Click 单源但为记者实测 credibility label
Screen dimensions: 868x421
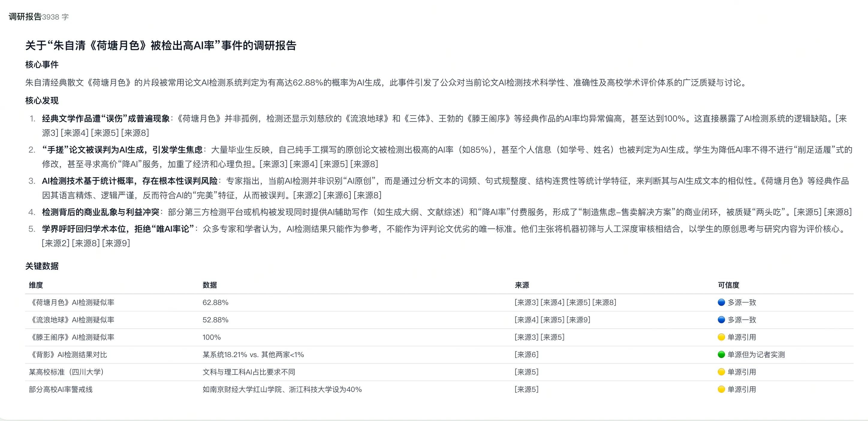point(756,355)
